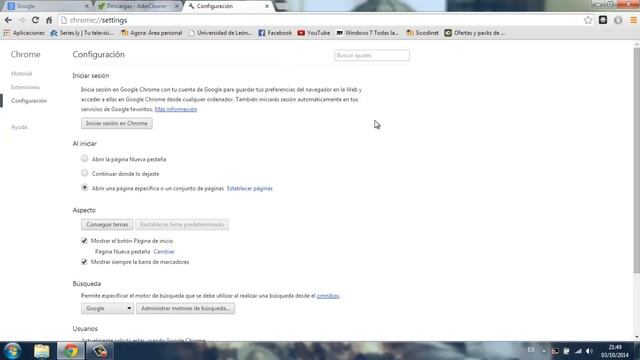Image resolution: width=640 pixels, height=360 pixels.
Task: Click the dark extension icon beside the star
Action: (x=603, y=20)
